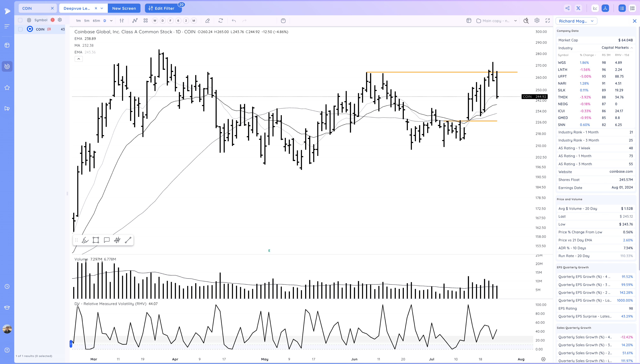The image size is (640, 364).
Task: Click the New Screen button
Action: (124, 8)
